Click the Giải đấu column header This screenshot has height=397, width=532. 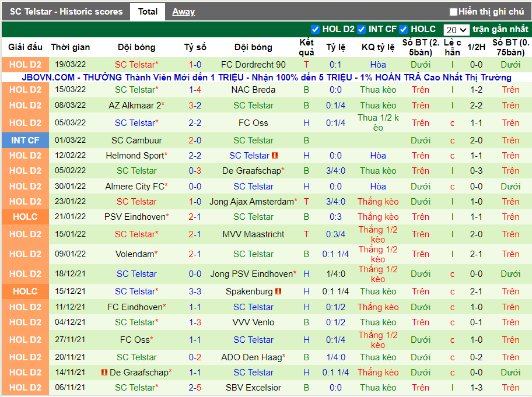click(x=26, y=47)
